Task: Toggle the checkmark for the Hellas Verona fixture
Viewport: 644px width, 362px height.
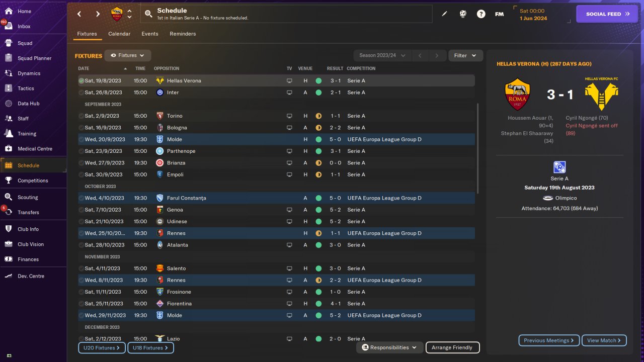Action: pyautogui.click(x=81, y=80)
